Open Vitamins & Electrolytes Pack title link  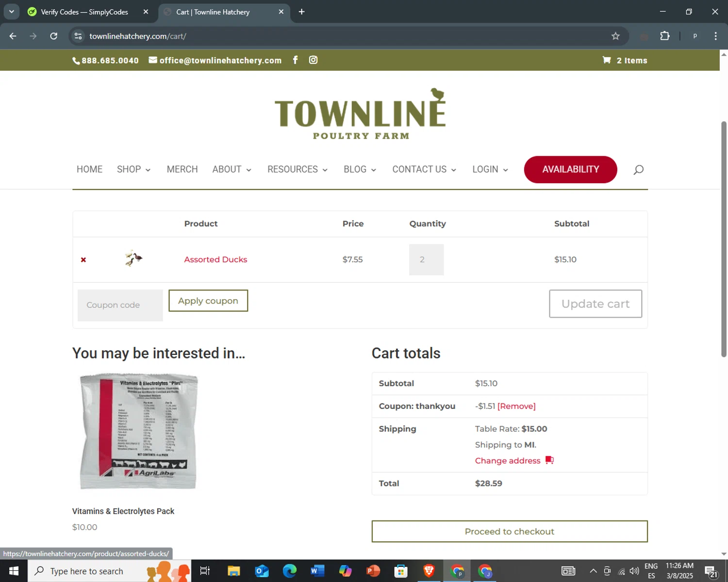click(123, 511)
